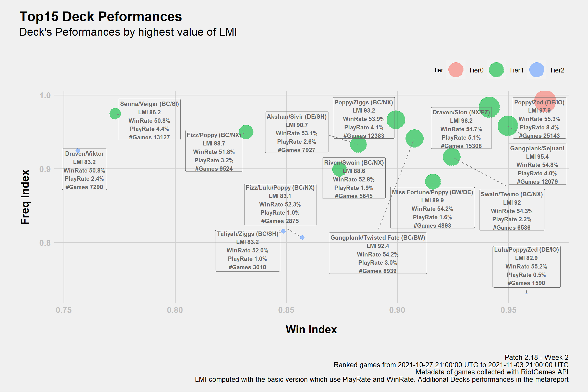588x392 pixels.
Task: Click the small blue Draven/Viktor dot
Action: click(78, 151)
